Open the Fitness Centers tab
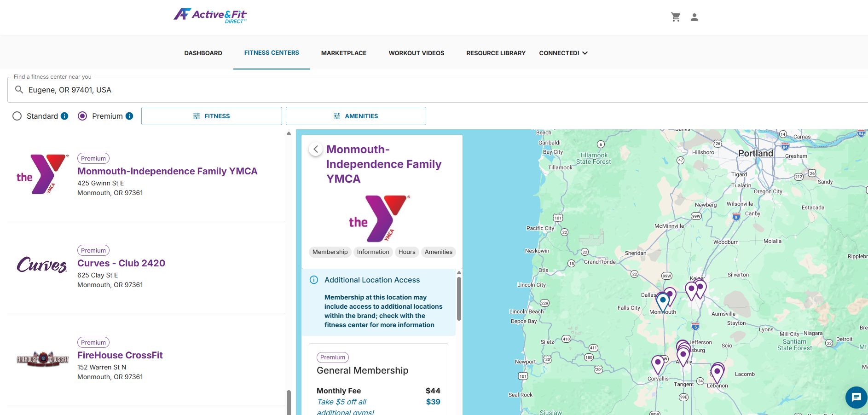868x415 pixels. pyautogui.click(x=272, y=53)
